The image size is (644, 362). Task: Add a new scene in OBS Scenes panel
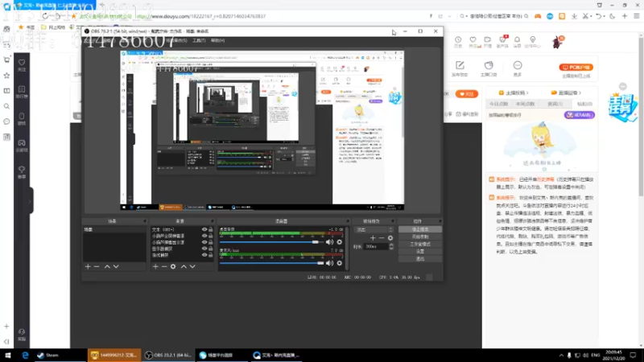point(88,267)
